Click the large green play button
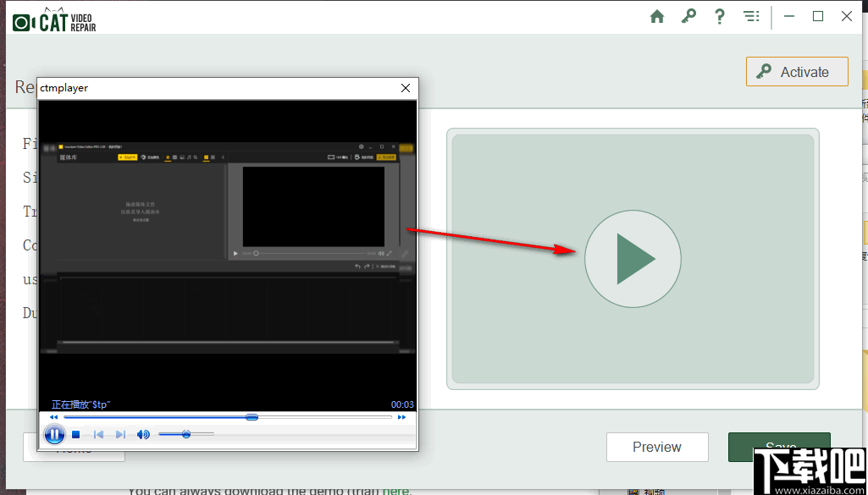 click(633, 258)
